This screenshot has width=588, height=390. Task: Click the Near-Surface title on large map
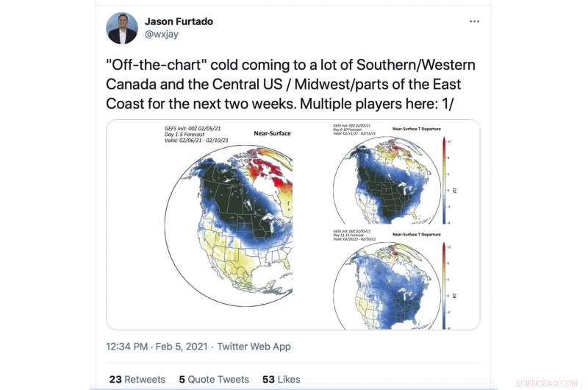click(272, 133)
